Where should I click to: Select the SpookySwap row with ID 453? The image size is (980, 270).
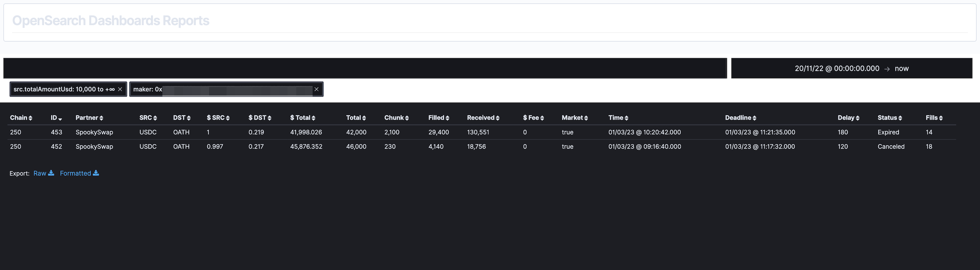click(x=482, y=132)
